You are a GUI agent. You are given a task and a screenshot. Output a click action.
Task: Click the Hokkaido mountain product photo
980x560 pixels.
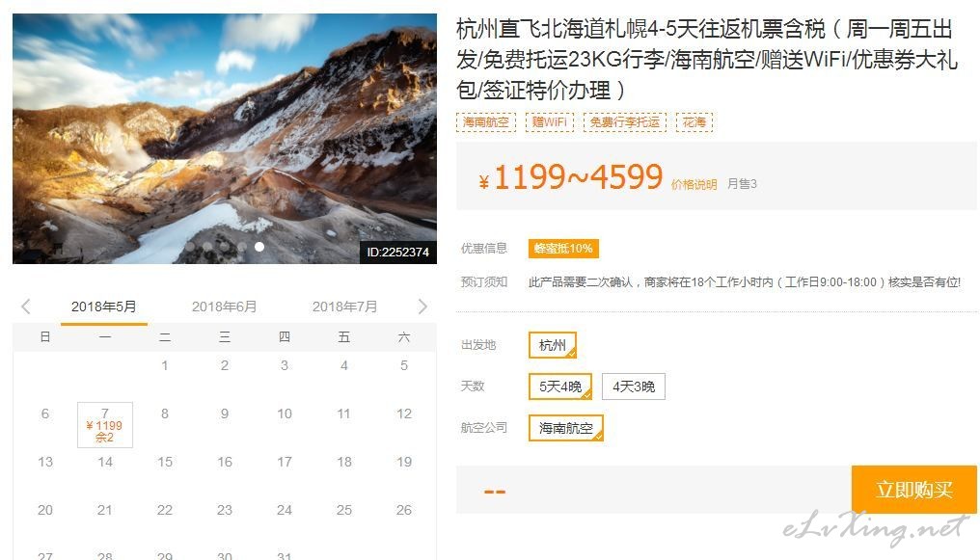[x=225, y=139]
